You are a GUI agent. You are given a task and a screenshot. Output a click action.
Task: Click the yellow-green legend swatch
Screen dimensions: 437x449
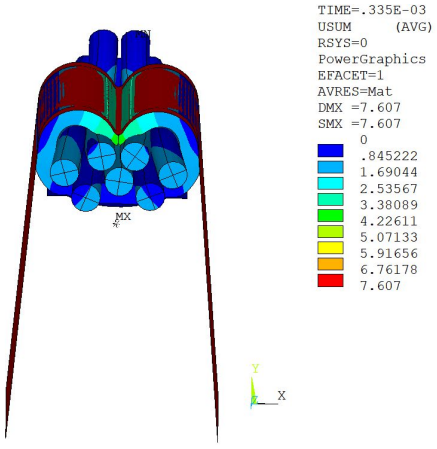point(330,232)
